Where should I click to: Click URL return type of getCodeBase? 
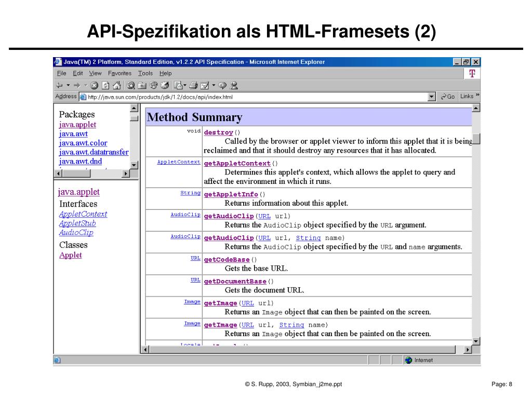click(195, 258)
